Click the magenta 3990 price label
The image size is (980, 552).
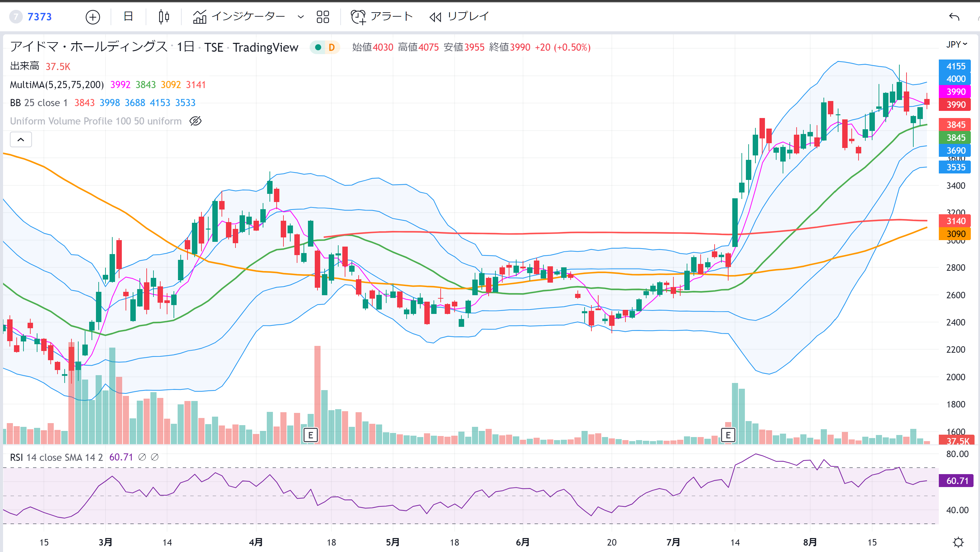tap(955, 91)
